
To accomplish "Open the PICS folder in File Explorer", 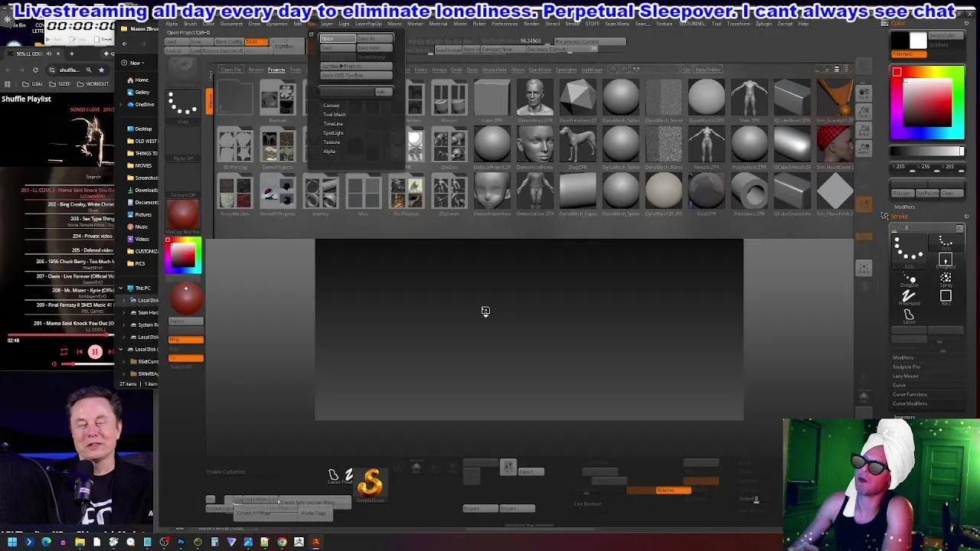I will tap(136, 263).
